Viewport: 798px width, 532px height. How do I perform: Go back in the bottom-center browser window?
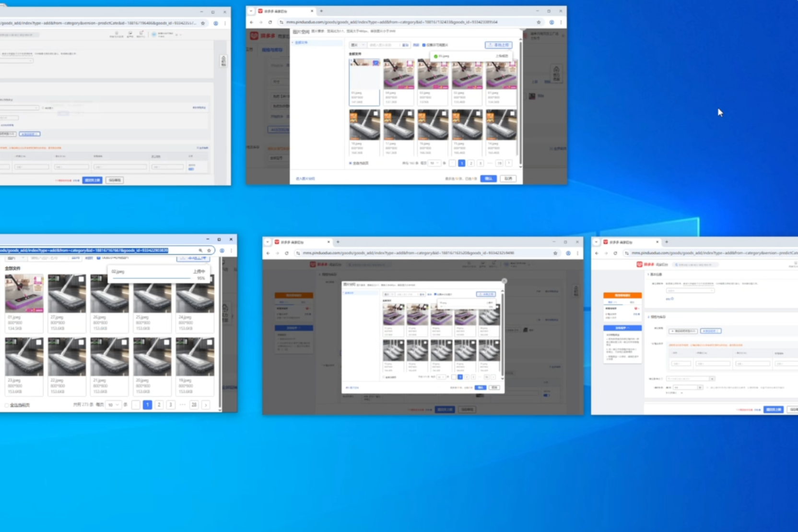268,253
